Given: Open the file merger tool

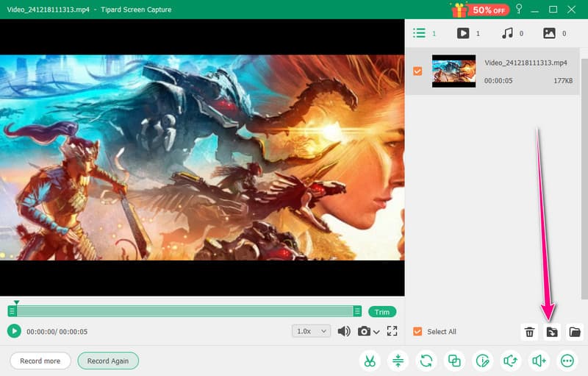Looking at the screenshot, I should pos(454,361).
